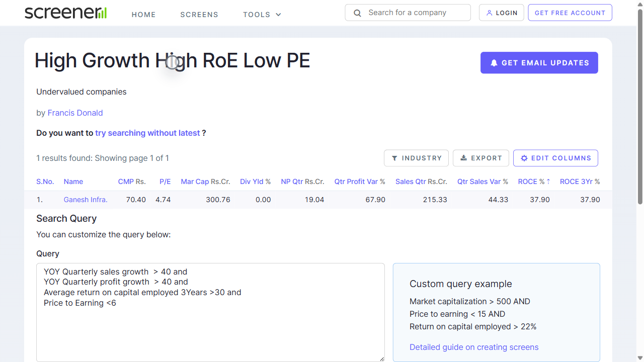
Task: Click the bell icon on Get Email Updates
Action: tap(494, 62)
